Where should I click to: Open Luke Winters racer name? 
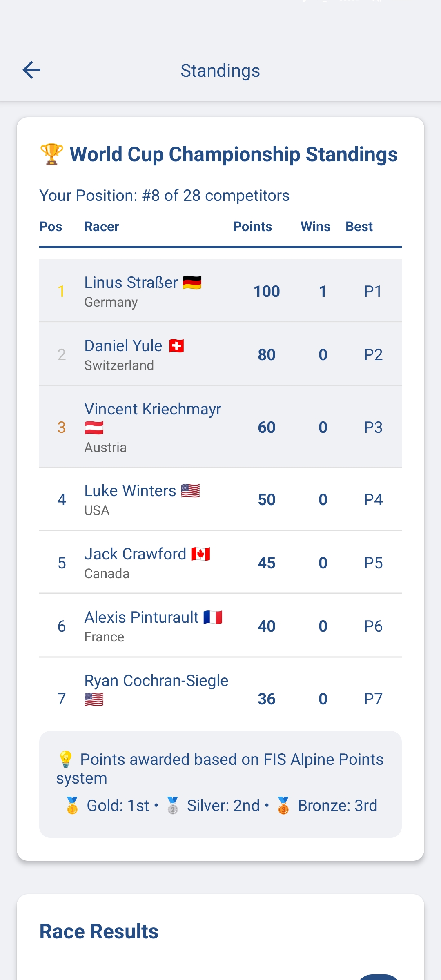130,491
